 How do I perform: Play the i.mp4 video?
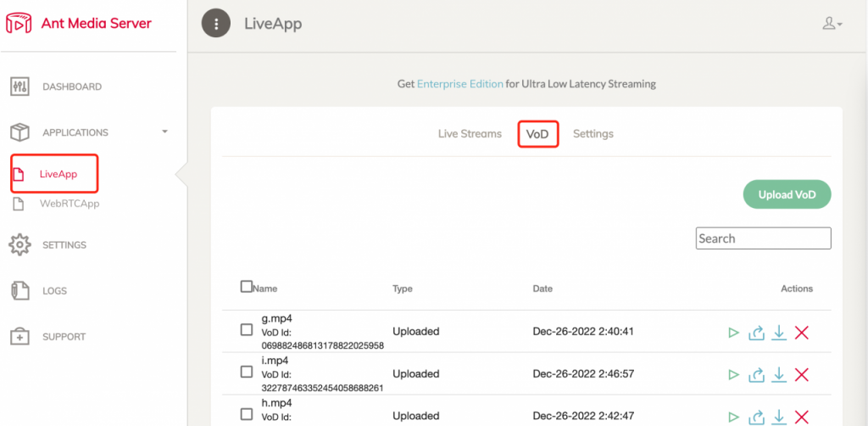[x=734, y=375]
